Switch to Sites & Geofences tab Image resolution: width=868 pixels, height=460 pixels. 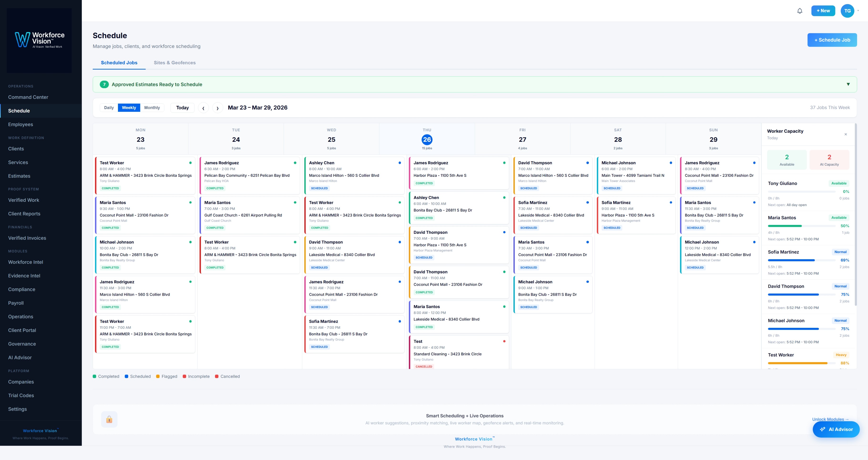(x=174, y=63)
